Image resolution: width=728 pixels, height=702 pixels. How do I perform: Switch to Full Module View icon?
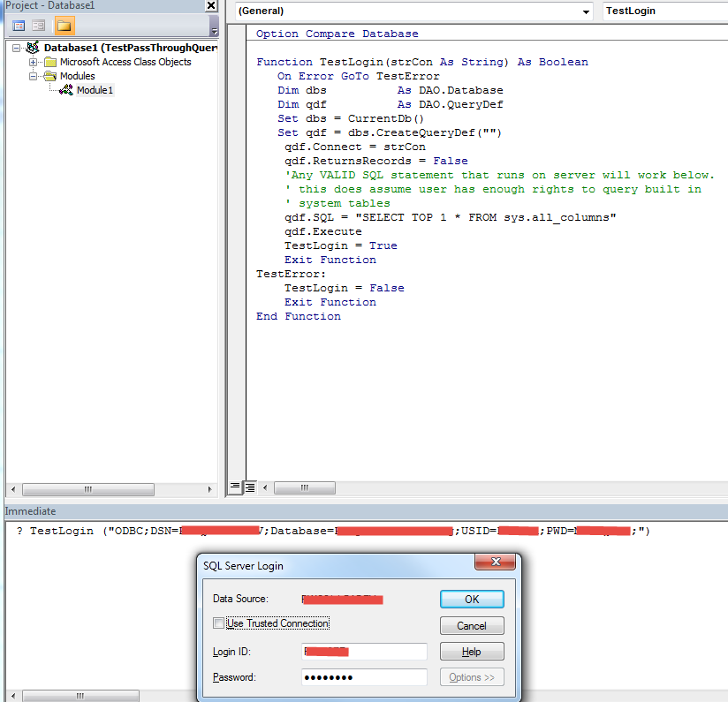click(x=250, y=487)
